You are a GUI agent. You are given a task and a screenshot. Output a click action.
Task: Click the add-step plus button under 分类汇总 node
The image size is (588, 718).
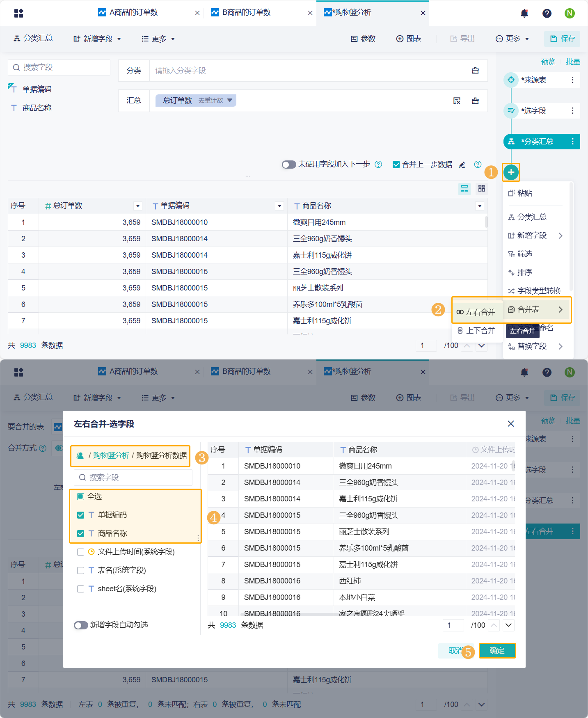[511, 172]
